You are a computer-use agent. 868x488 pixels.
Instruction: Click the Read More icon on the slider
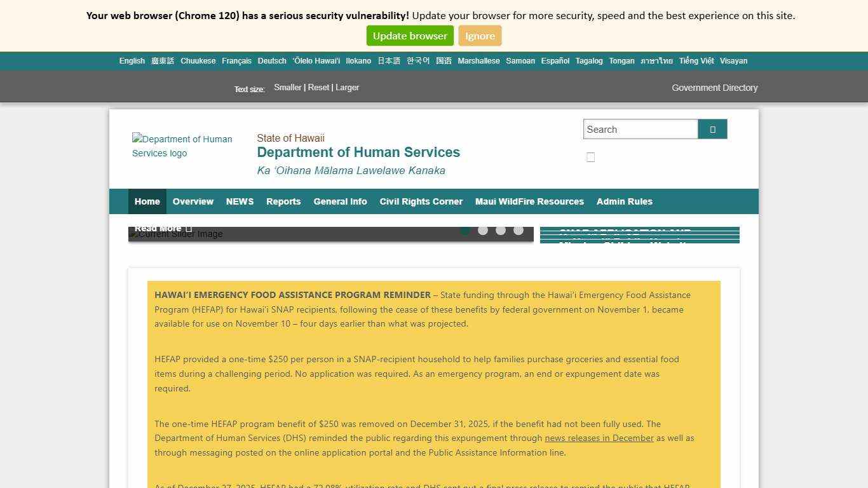coord(188,228)
